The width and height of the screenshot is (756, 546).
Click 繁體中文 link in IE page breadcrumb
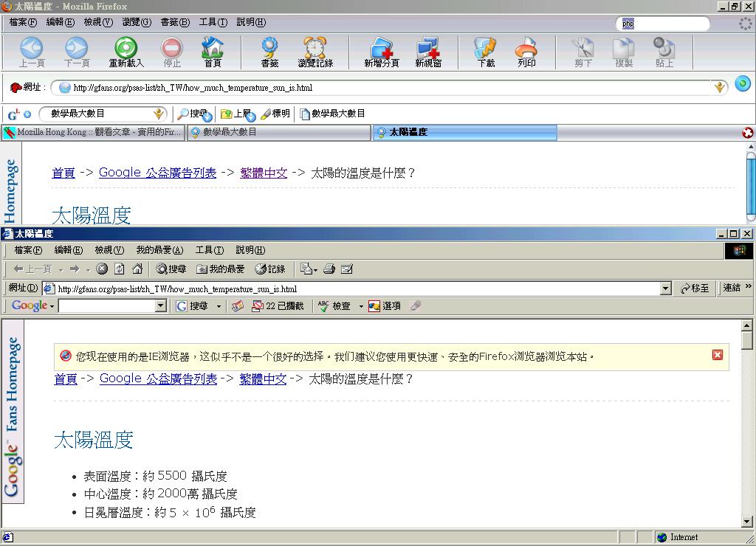263,379
